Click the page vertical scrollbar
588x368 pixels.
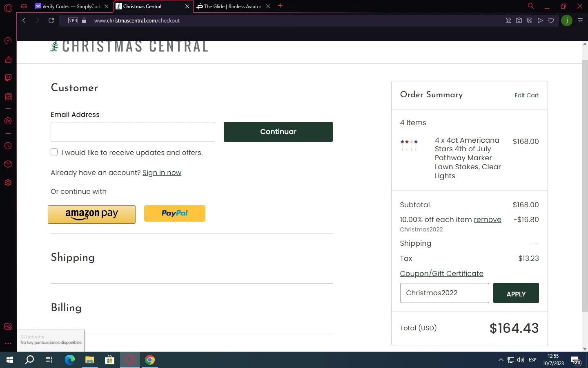pyautogui.click(x=585, y=186)
